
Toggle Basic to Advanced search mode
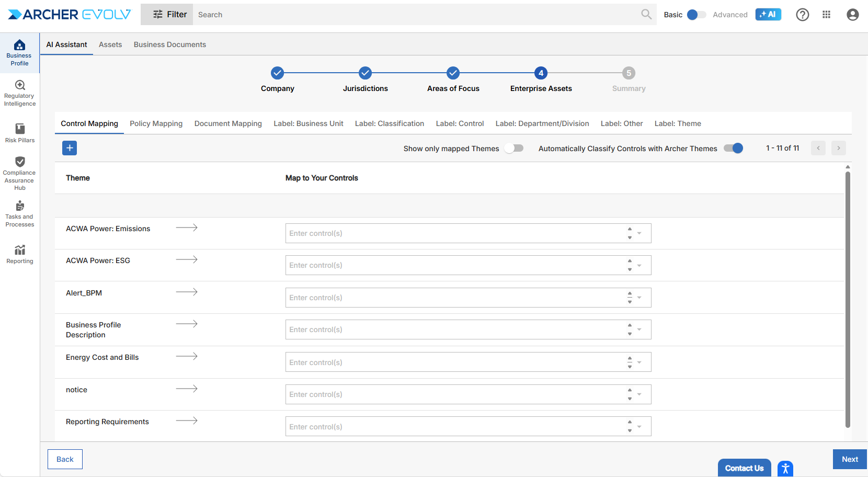pos(696,15)
